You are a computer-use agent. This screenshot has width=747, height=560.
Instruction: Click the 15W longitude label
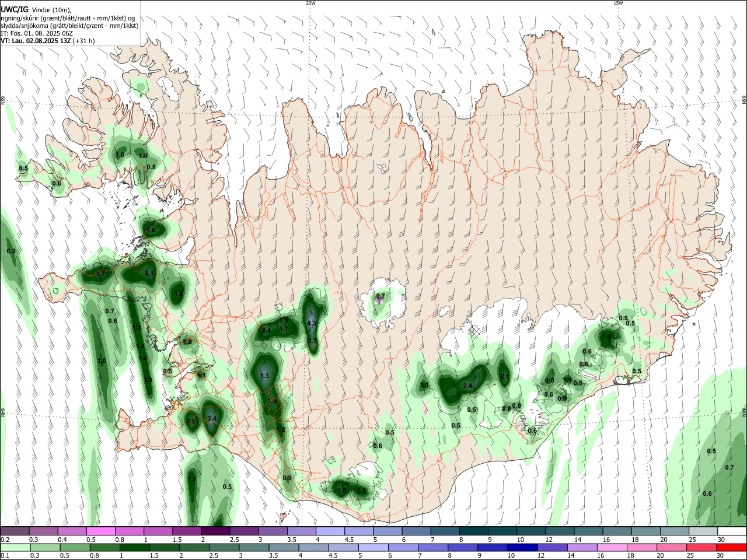[618, 3]
